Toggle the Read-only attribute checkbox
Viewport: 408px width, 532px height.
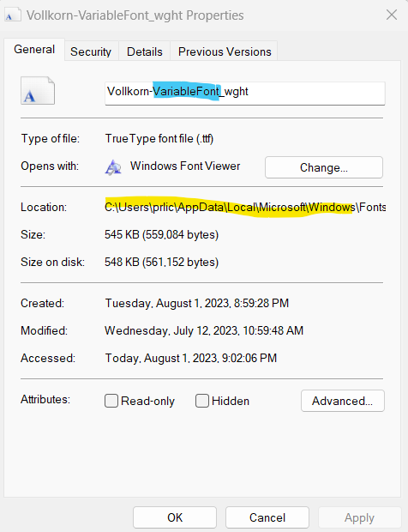[111, 401]
